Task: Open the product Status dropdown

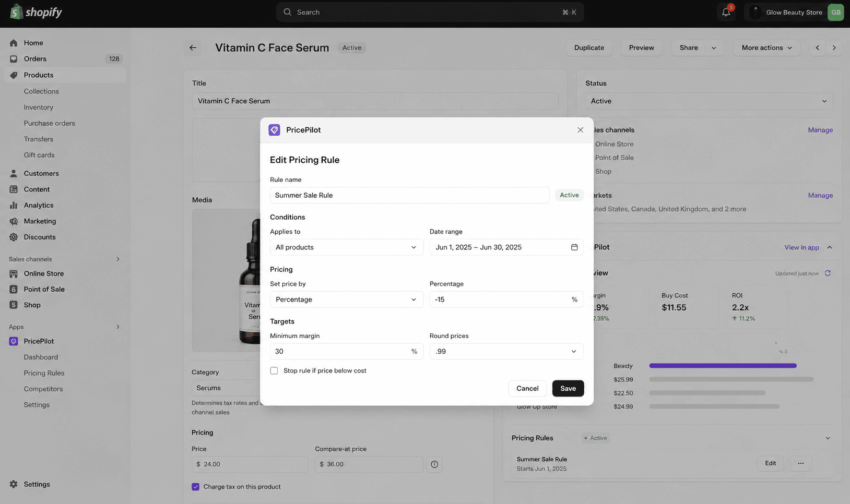Action: pyautogui.click(x=709, y=101)
